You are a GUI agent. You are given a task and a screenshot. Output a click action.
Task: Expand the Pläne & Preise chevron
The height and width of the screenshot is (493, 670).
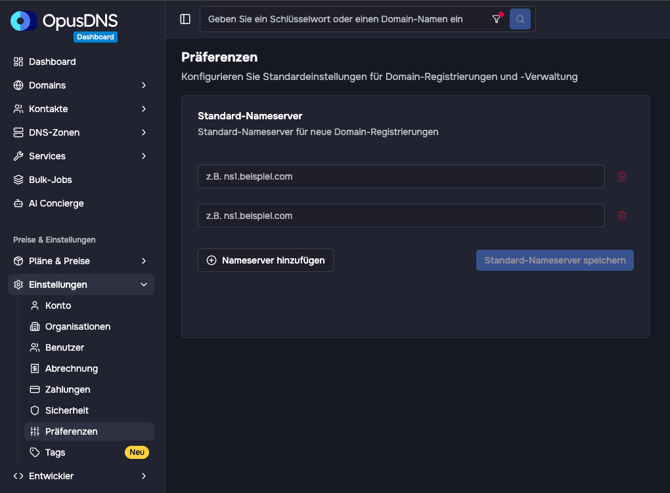144,261
